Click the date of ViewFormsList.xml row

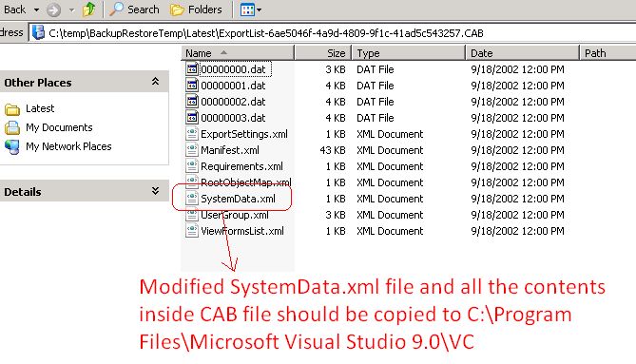click(x=517, y=232)
